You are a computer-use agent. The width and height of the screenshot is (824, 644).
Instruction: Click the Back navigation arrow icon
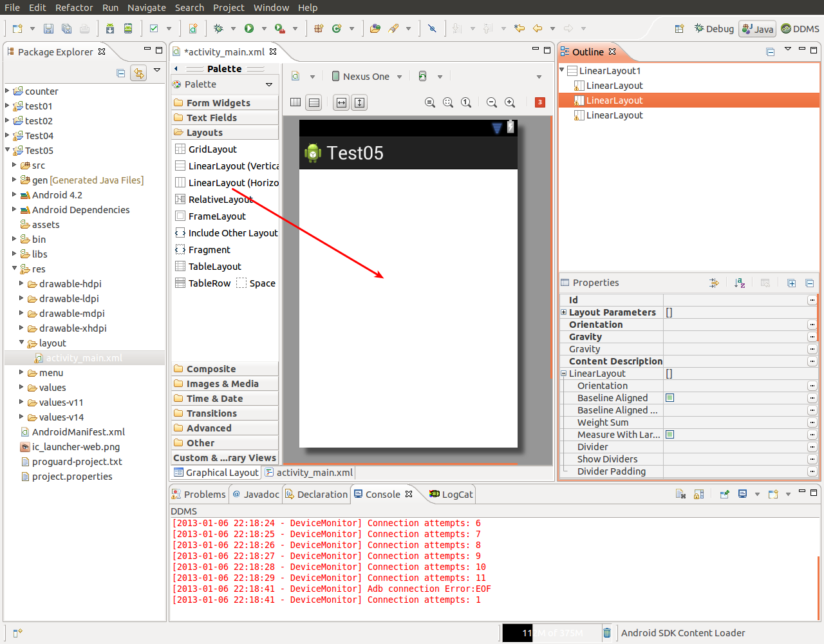click(x=538, y=28)
